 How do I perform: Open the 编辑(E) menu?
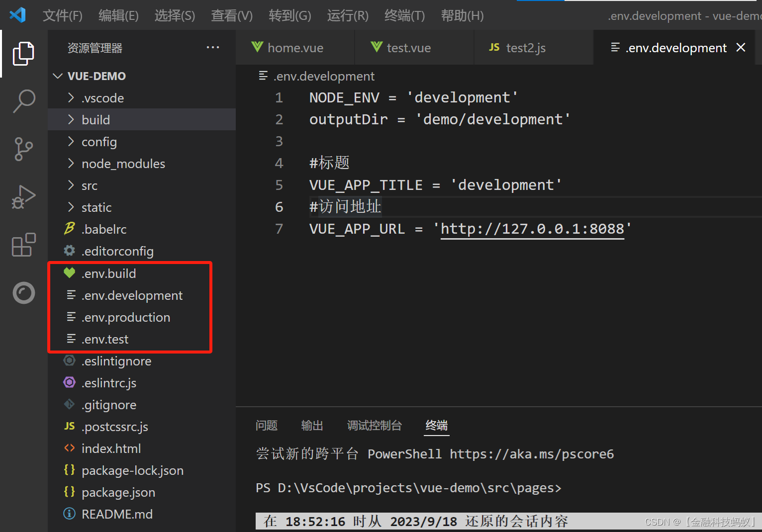tap(118, 16)
